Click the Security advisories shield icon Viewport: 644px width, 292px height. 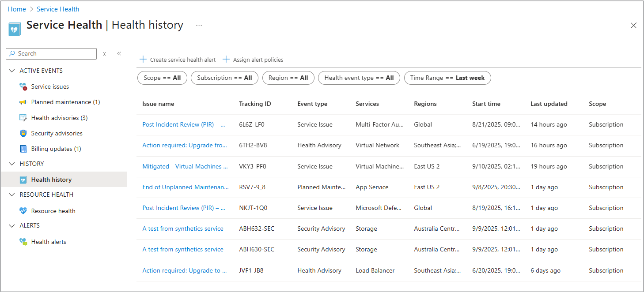(x=23, y=133)
